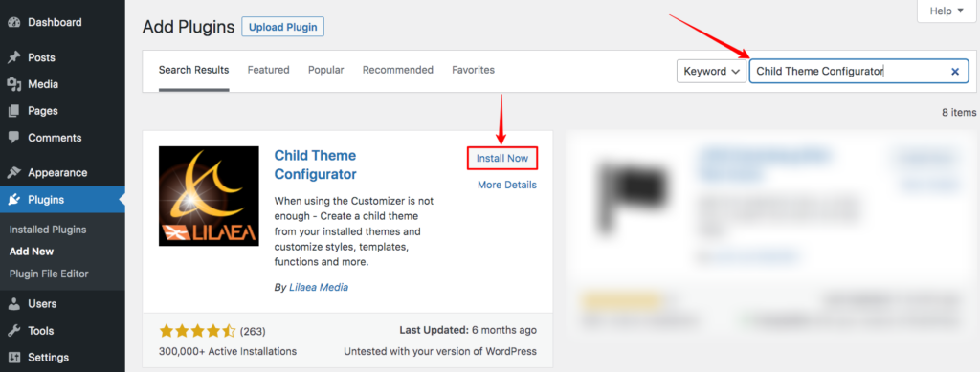Image resolution: width=980 pixels, height=372 pixels.
Task: Go to the Media menu label
Action: (x=43, y=84)
